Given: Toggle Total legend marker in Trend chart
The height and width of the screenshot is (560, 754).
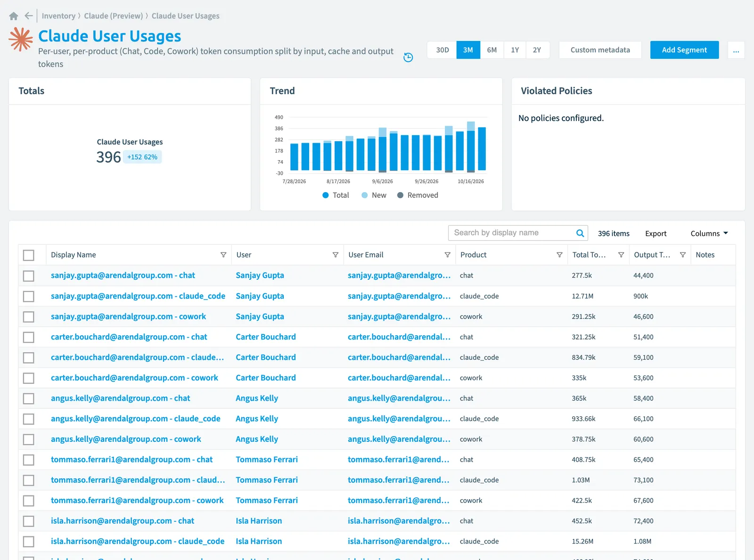Looking at the screenshot, I should [x=325, y=195].
